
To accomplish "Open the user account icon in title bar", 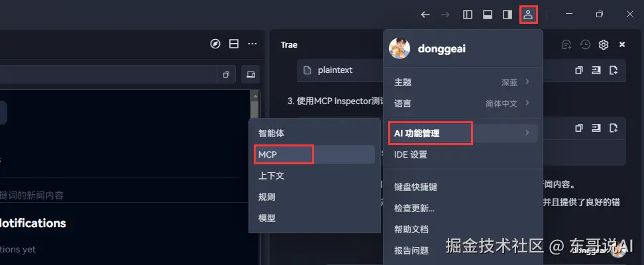I will tap(528, 15).
